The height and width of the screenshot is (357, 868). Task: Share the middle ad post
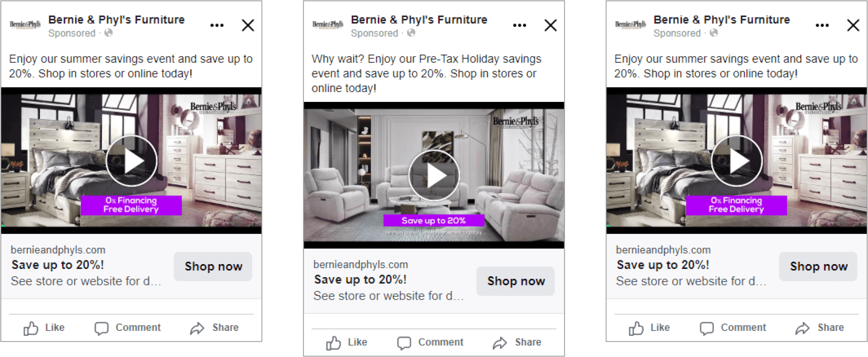click(x=517, y=343)
